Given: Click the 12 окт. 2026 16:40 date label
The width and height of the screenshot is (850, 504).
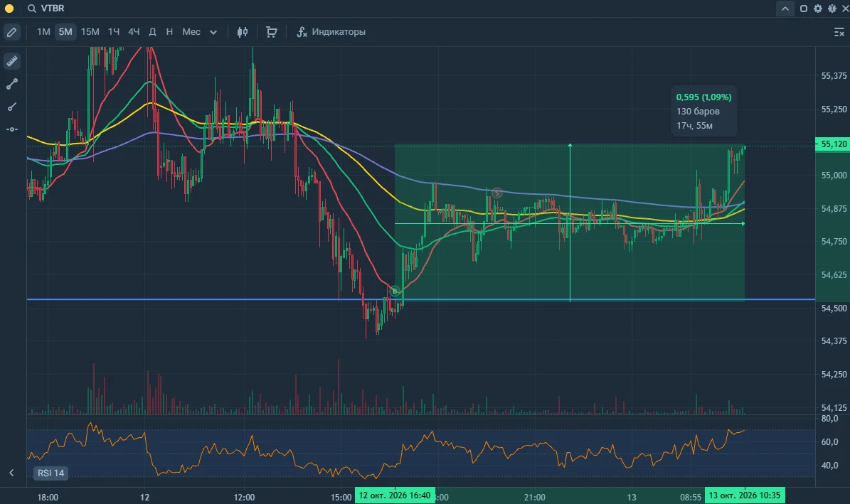Looking at the screenshot, I should coord(395,495).
